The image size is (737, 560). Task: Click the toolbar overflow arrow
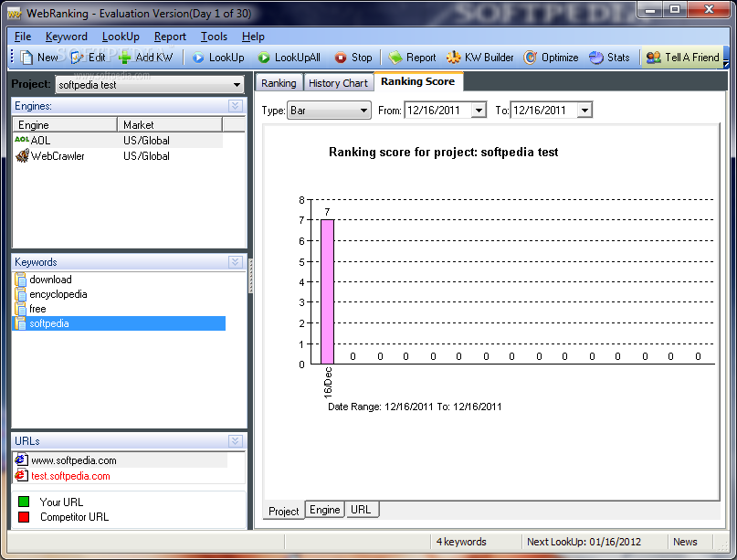pyautogui.click(x=726, y=62)
